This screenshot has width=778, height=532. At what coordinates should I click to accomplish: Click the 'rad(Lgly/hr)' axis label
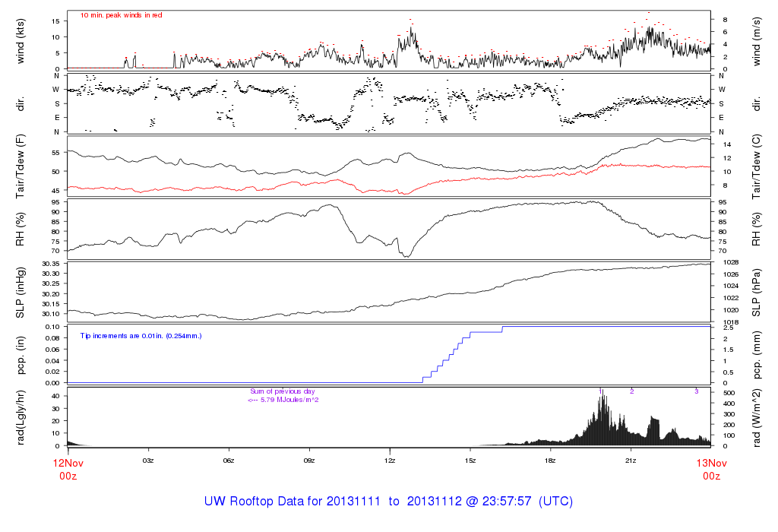pyautogui.click(x=21, y=417)
